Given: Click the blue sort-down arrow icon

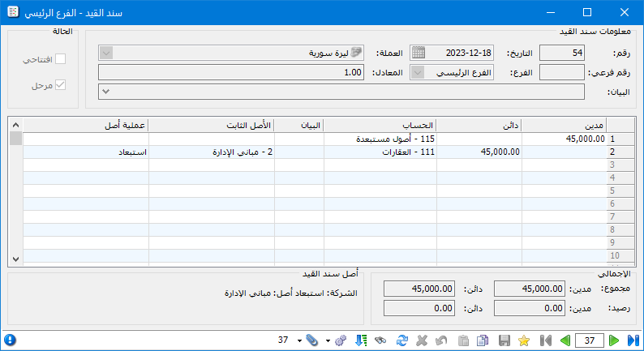Looking at the screenshot, I should (x=361, y=340).
